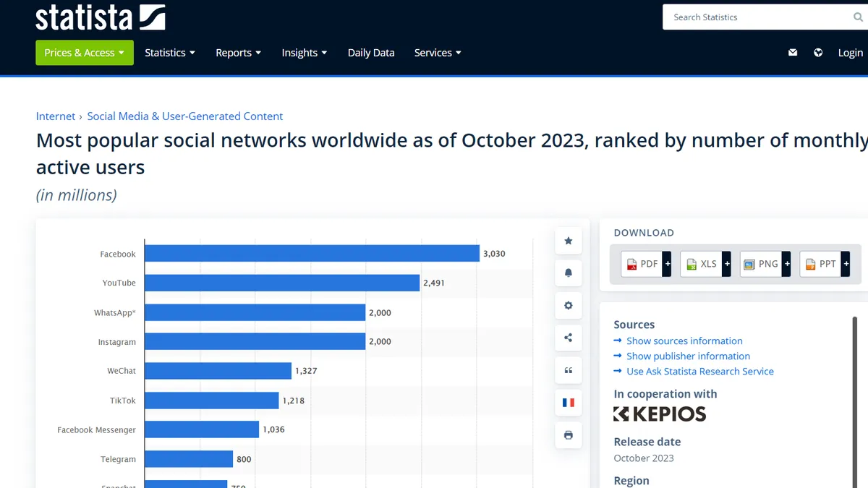Expand Prices & Access dropdown

(85, 53)
